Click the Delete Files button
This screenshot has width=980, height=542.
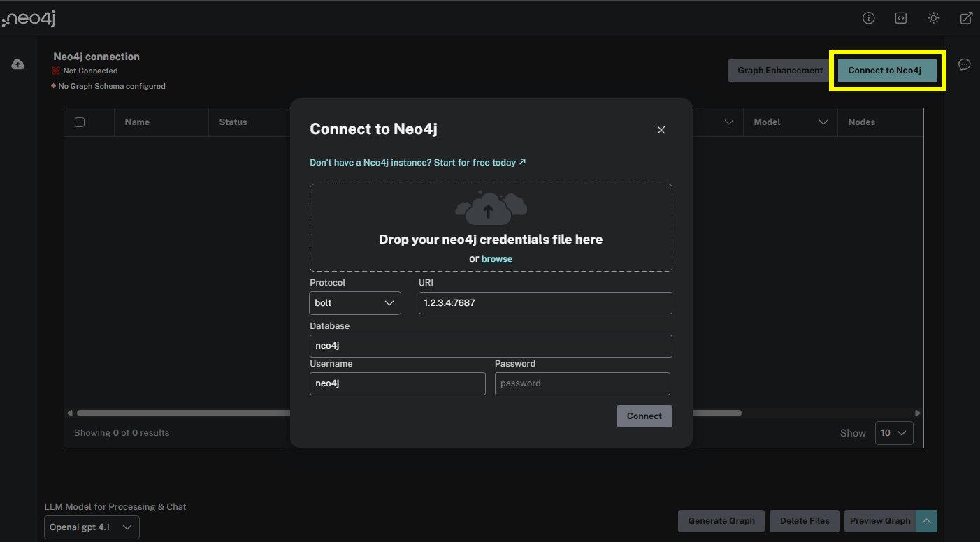click(805, 521)
